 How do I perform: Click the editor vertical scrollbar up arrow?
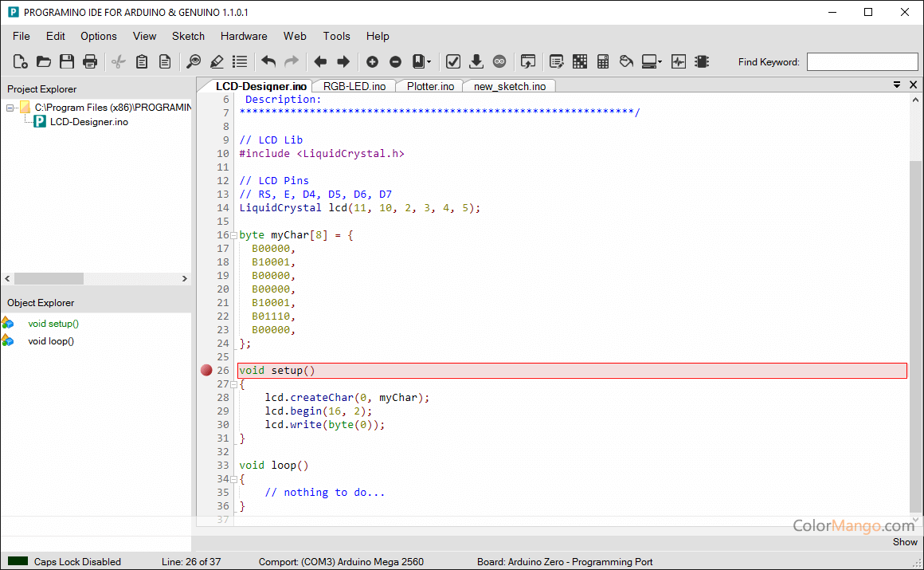click(x=915, y=100)
